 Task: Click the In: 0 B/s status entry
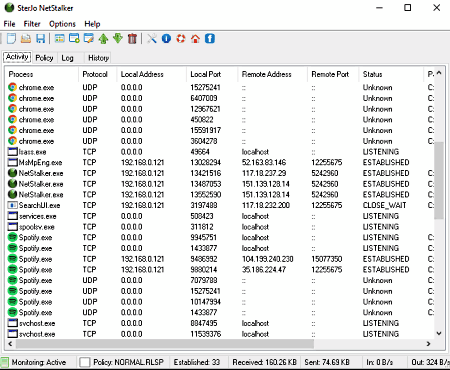click(x=379, y=362)
